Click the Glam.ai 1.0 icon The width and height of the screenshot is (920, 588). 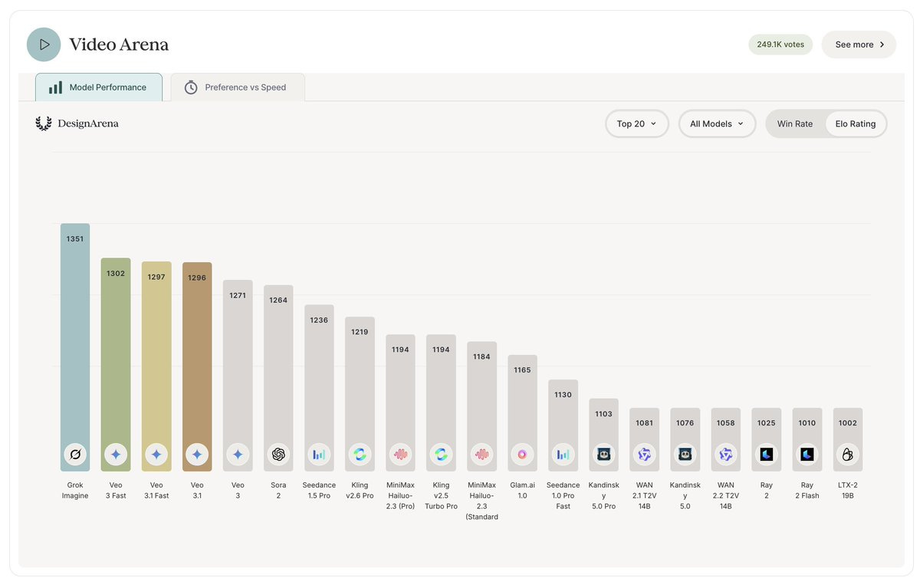click(522, 455)
